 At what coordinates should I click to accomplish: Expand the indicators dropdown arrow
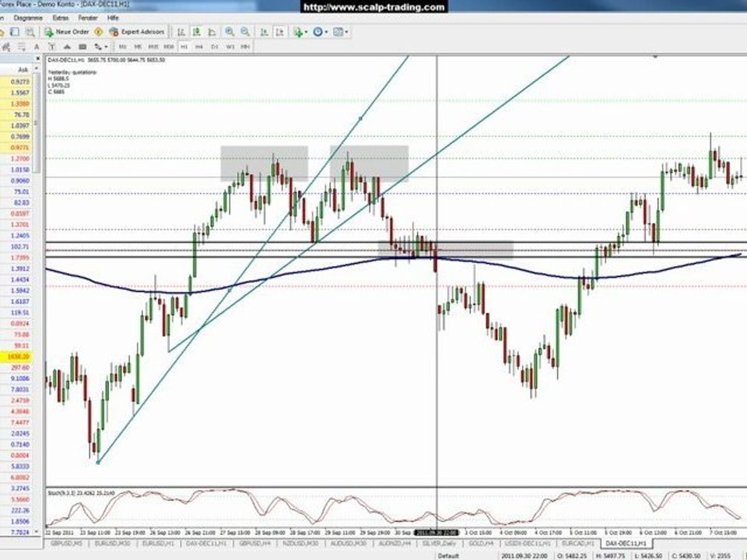306,32
